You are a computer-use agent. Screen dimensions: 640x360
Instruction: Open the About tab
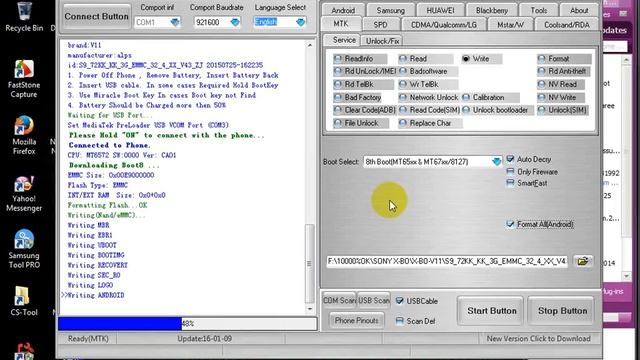coord(579,10)
